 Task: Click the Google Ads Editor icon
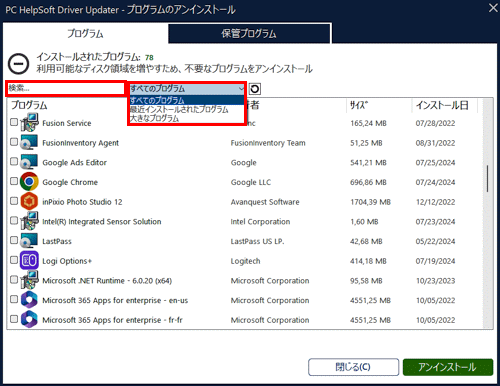(29, 162)
